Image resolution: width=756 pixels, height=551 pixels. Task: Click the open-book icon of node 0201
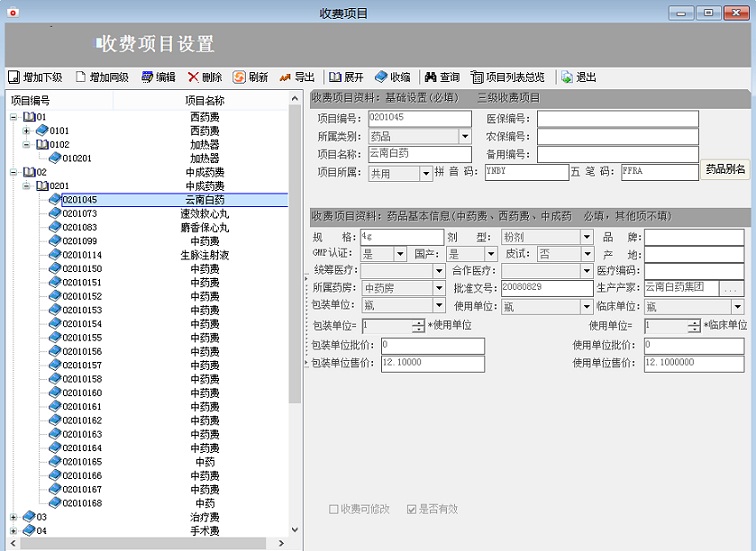pyautogui.click(x=42, y=186)
